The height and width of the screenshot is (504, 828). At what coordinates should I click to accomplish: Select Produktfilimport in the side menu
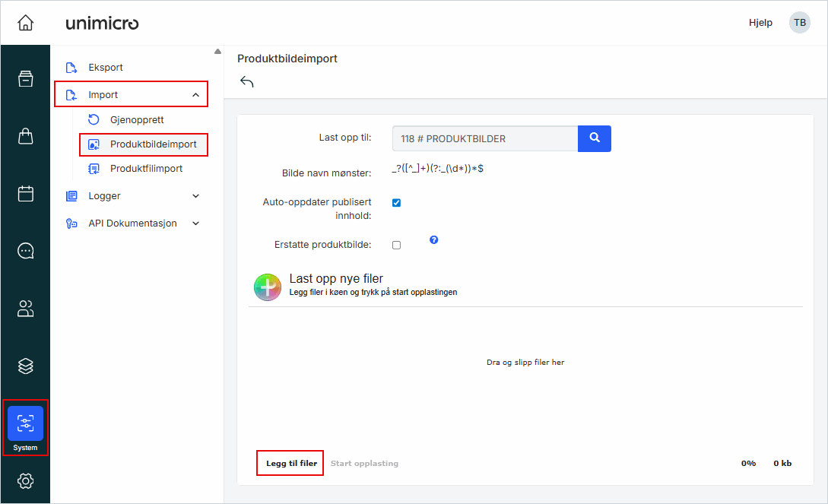click(x=146, y=169)
